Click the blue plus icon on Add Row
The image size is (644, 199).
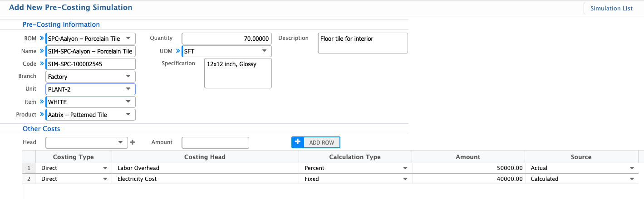298,142
